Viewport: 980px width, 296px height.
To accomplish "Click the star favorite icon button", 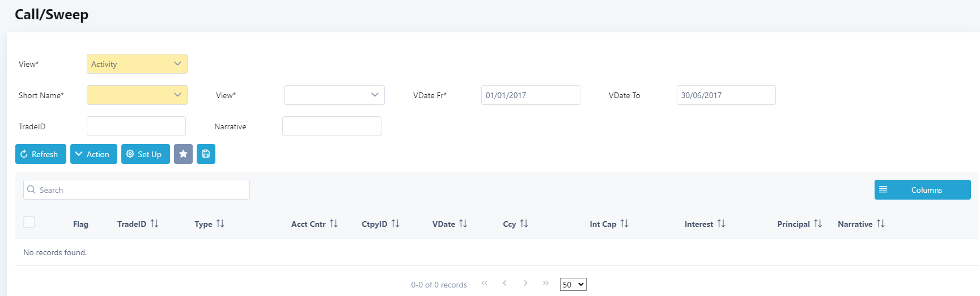I will tap(183, 154).
